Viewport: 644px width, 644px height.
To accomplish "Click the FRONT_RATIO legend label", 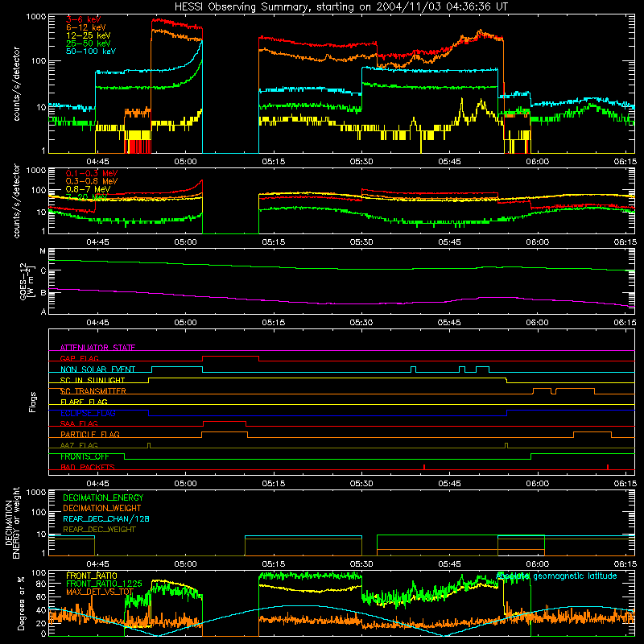I will click(92, 576).
